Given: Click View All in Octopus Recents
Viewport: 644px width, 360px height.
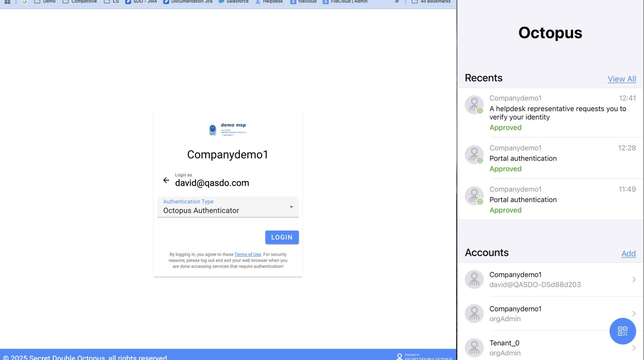Looking at the screenshot, I should (622, 79).
